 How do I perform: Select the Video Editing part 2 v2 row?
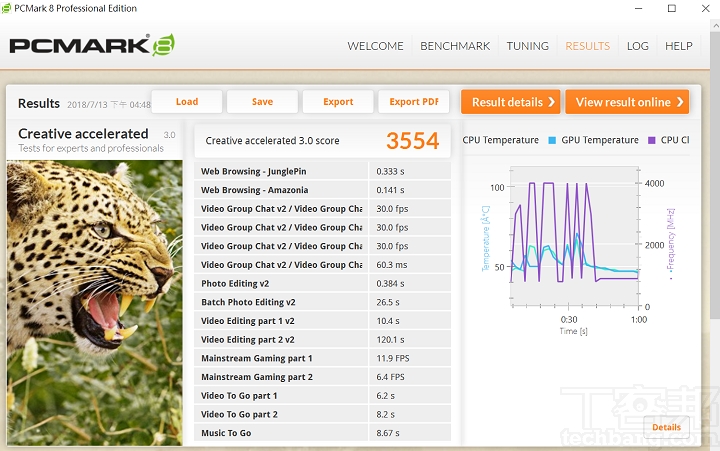[x=322, y=339]
